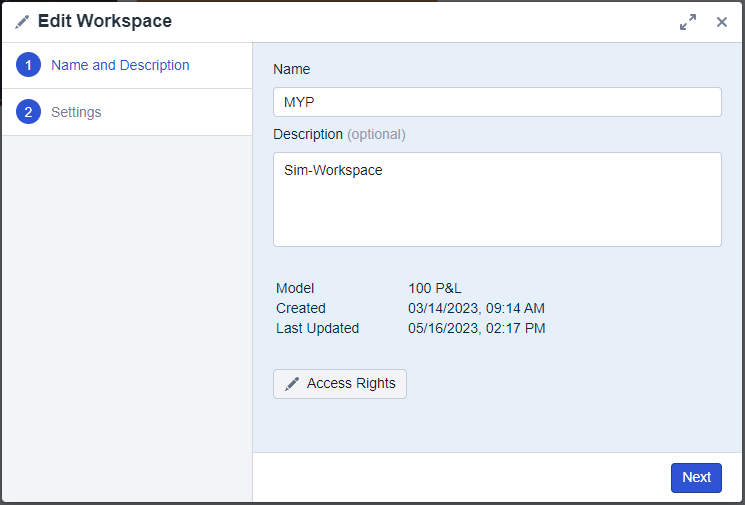Image resolution: width=745 pixels, height=505 pixels.
Task: Click the step 1 numbered circle
Action: click(28, 66)
